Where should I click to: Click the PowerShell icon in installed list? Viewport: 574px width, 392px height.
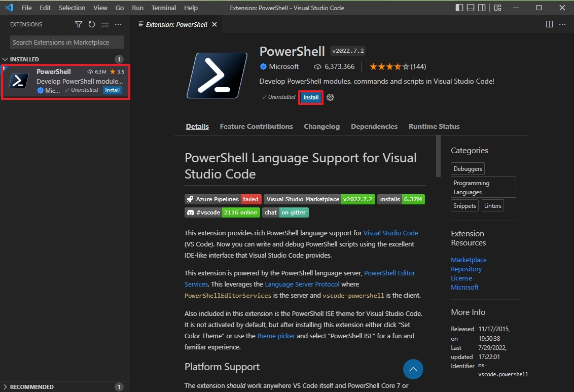tap(19, 81)
